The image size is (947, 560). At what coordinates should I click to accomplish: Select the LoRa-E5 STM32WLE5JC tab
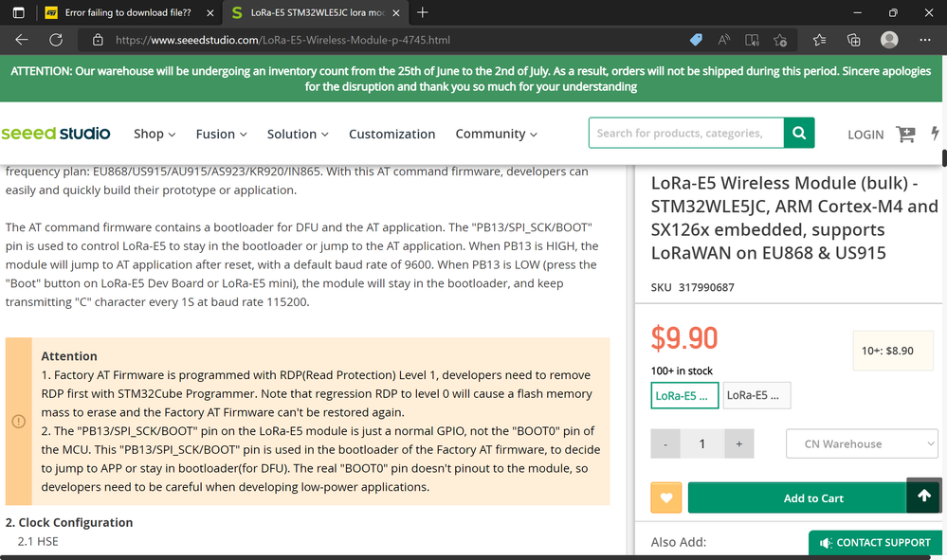pos(316,12)
